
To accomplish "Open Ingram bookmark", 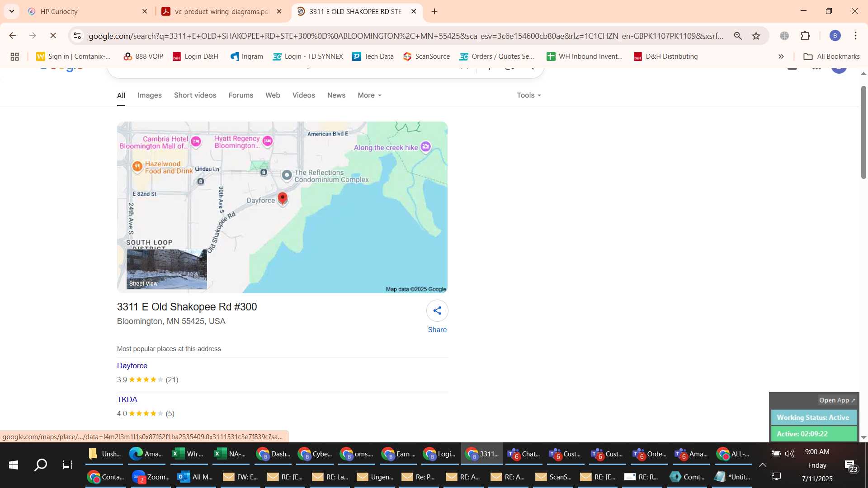I will pos(247,56).
